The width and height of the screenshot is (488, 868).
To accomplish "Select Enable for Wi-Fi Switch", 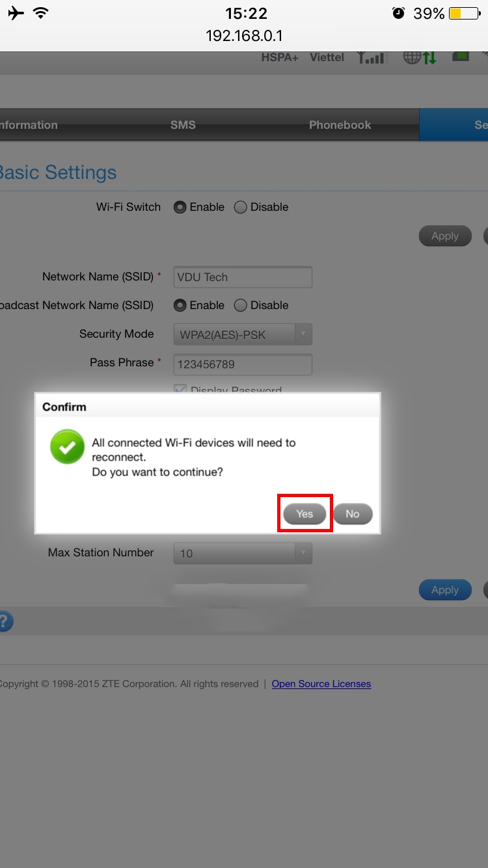I will pos(180,208).
